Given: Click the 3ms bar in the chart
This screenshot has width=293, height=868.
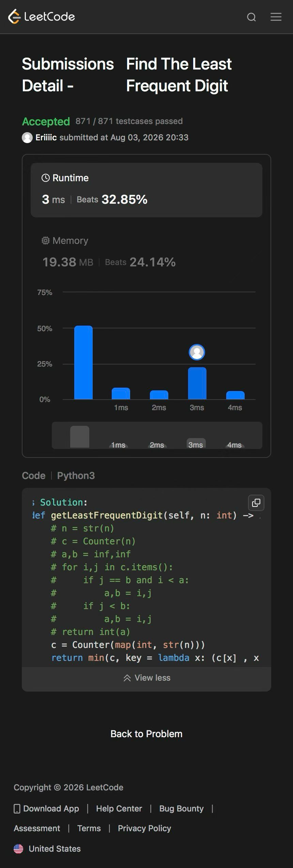Looking at the screenshot, I should [197, 383].
